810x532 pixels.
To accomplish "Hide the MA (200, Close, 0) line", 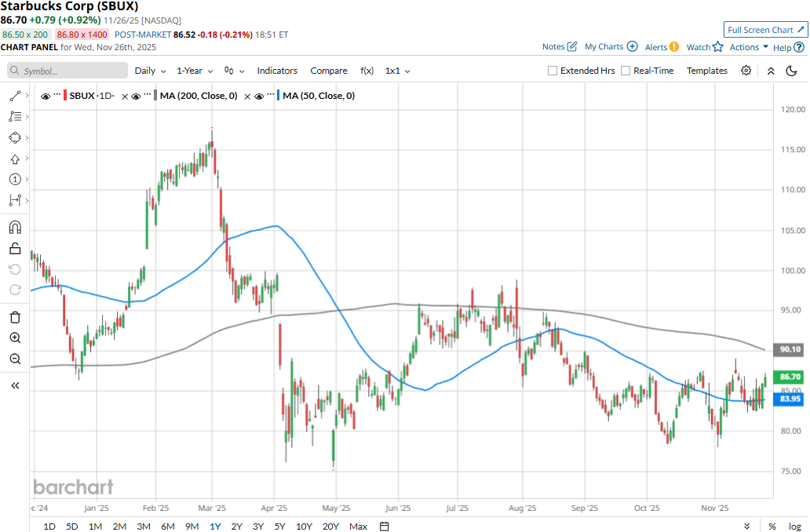I will (x=136, y=96).
